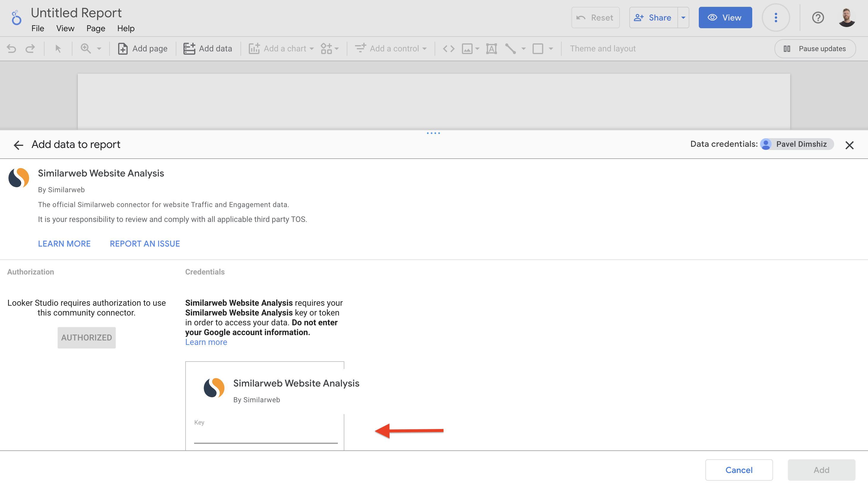
Task: Click Add page in the toolbar
Action: coord(142,48)
